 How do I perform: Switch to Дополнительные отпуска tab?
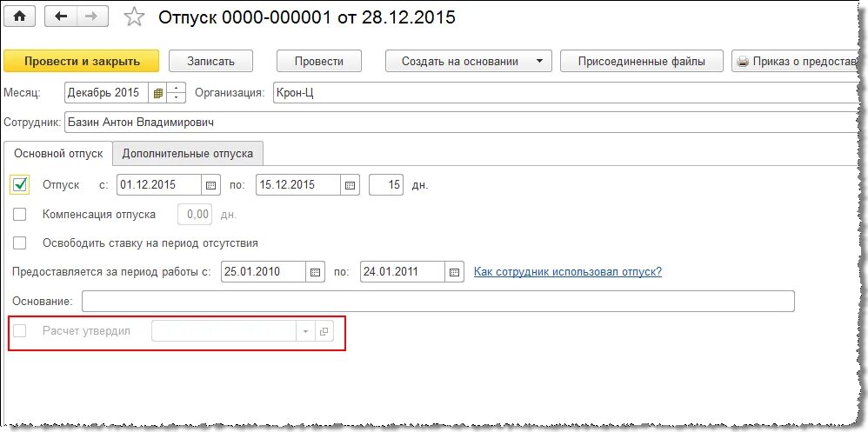coord(188,153)
